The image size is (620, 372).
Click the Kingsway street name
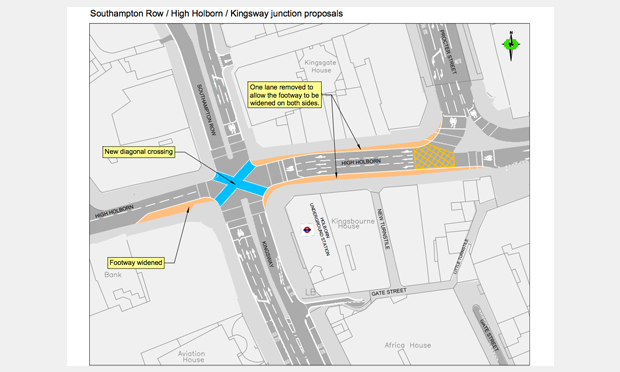click(268, 254)
